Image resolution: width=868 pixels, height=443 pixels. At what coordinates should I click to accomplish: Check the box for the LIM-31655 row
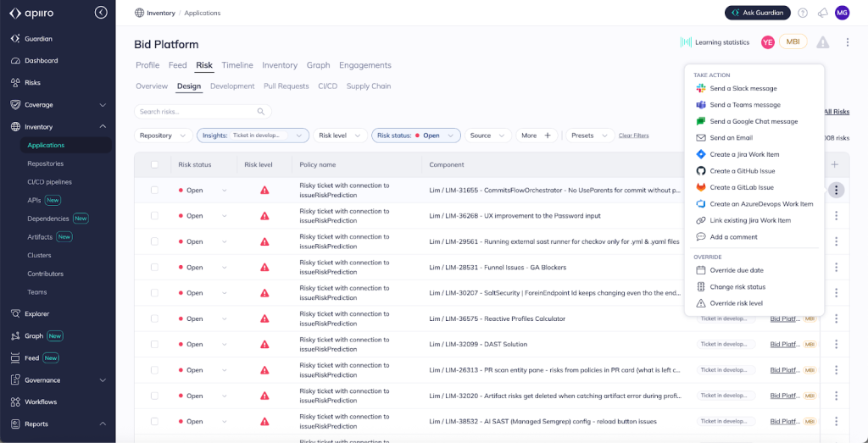point(154,190)
